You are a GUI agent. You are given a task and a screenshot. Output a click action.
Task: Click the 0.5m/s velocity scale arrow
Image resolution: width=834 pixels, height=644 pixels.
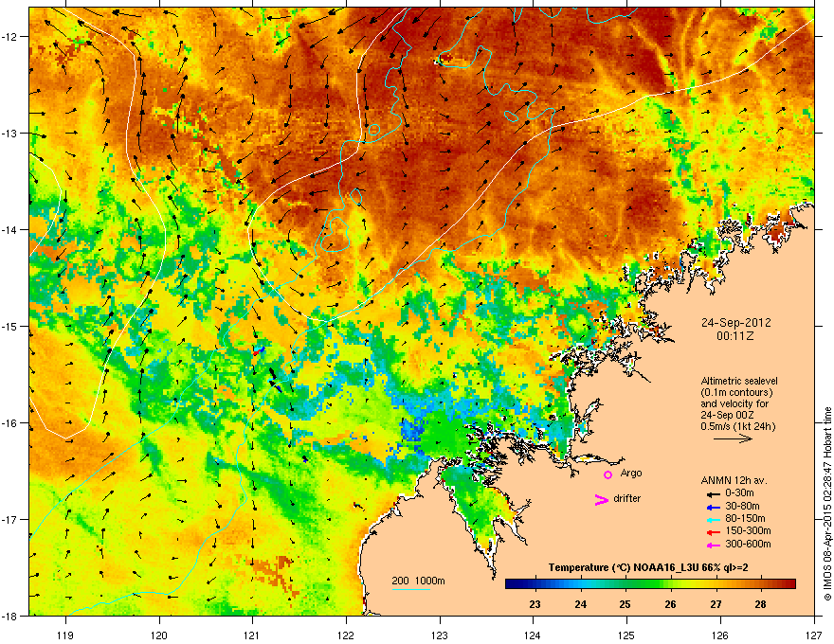point(733,438)
